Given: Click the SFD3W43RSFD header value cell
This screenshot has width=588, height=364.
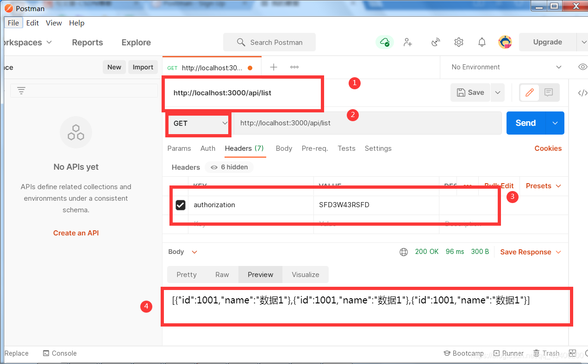Looking at the screenshot, I should point(376,205).
